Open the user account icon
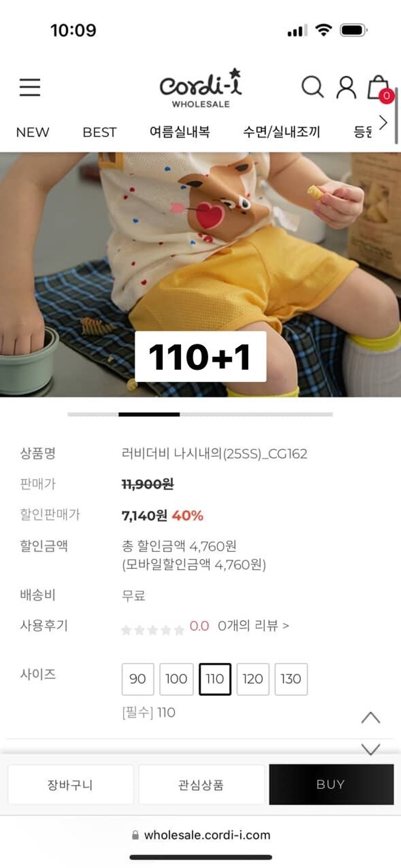 point(346,87)
